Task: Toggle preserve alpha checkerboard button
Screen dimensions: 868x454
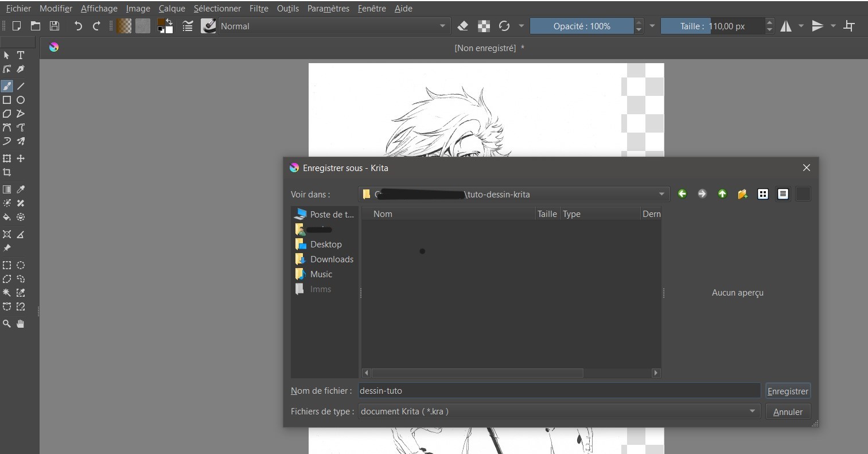Action: click(x=484, y=26)
